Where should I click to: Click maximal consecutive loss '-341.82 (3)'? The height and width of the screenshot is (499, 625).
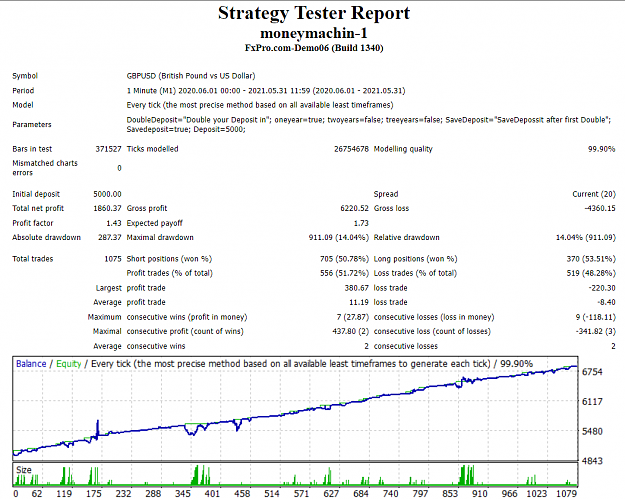pyautogui.click(x=596, y=332)
